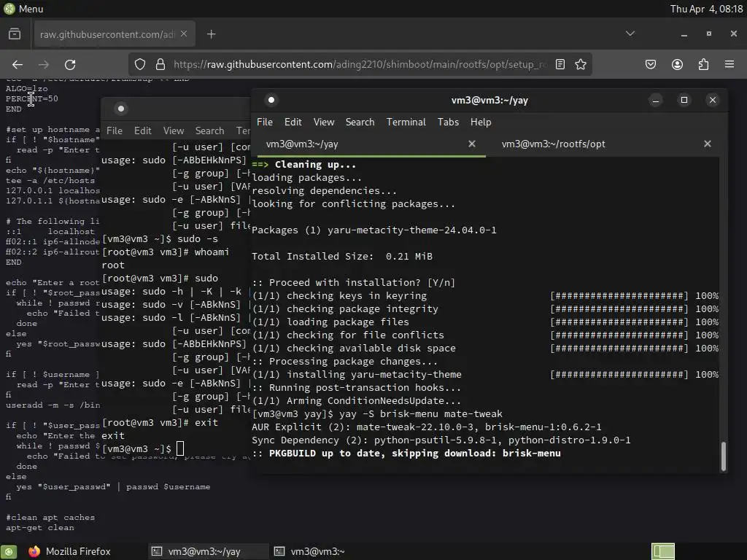The image size is (747, 560).
Task: Go back with the Firefox back arrow
Action: click(18, 64)
